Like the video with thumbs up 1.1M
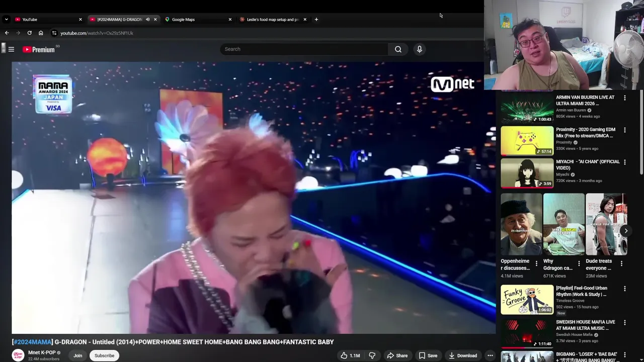Screen dimensions: 644x362 [x=350, y=355]
